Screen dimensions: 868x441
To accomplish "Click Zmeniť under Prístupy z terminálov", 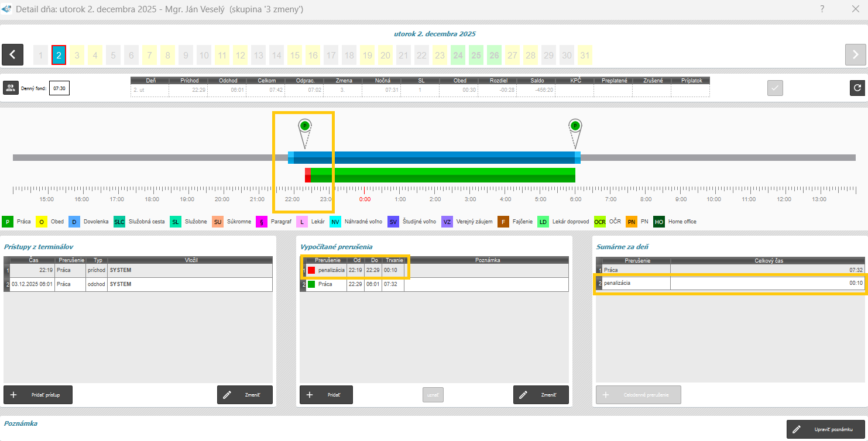I will click(x=245, y=395).
